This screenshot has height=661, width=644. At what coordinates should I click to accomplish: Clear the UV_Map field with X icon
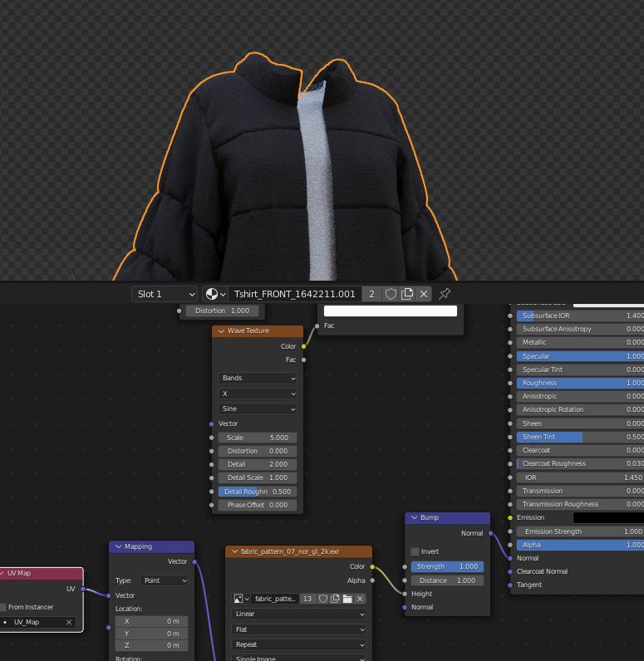point(69,622)
